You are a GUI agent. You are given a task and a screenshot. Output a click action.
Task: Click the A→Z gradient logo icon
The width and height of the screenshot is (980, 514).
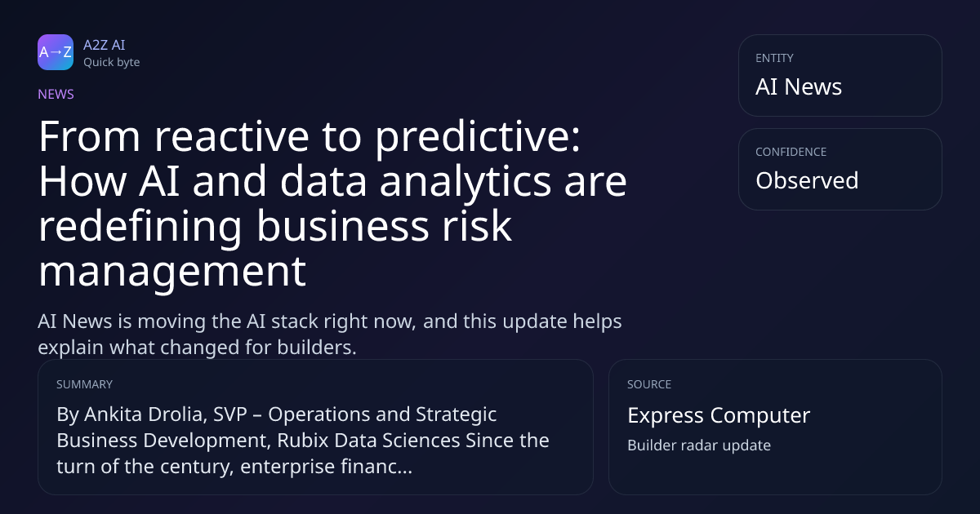[56, 52]
